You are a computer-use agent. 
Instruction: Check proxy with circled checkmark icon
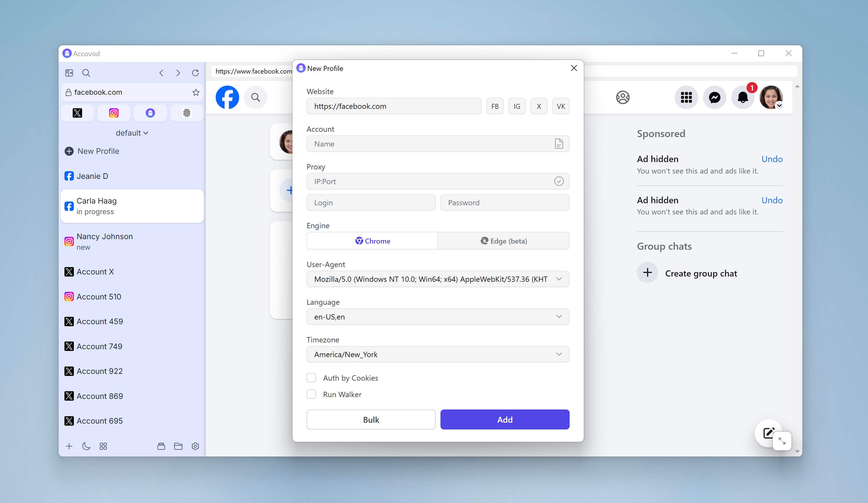(x=559, y=181)
